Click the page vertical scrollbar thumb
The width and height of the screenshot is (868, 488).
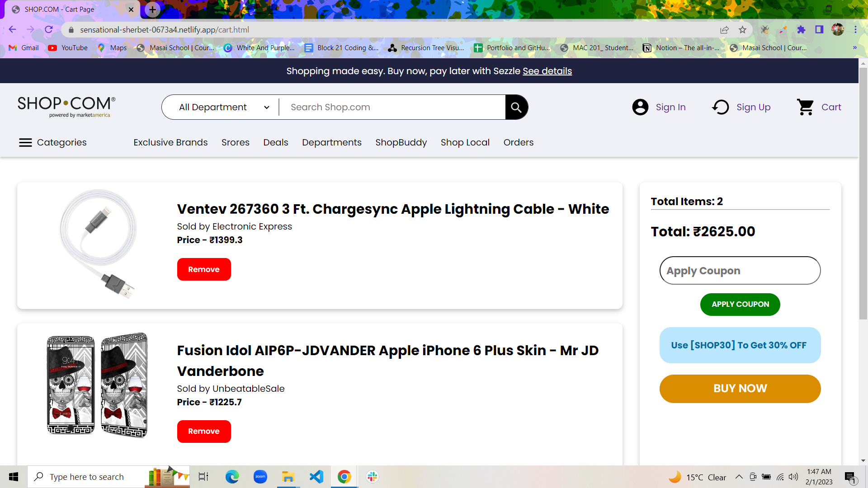click(863, 194)
